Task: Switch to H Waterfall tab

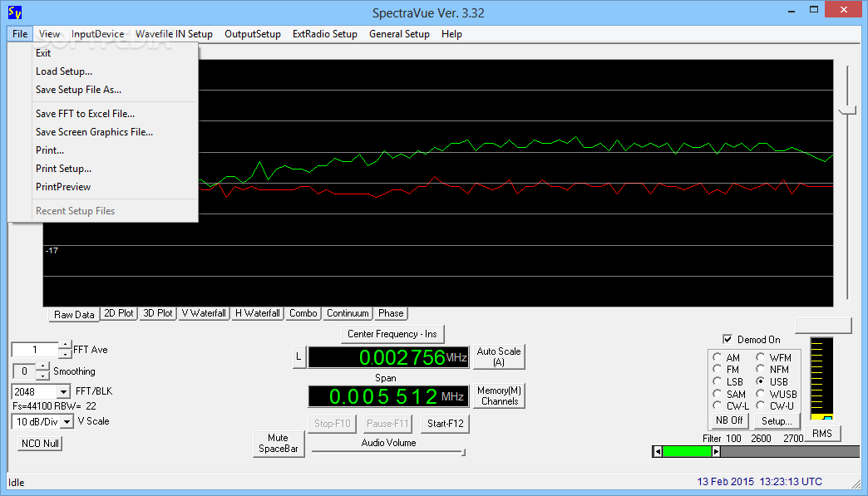Action: click(x=258, y=313)
